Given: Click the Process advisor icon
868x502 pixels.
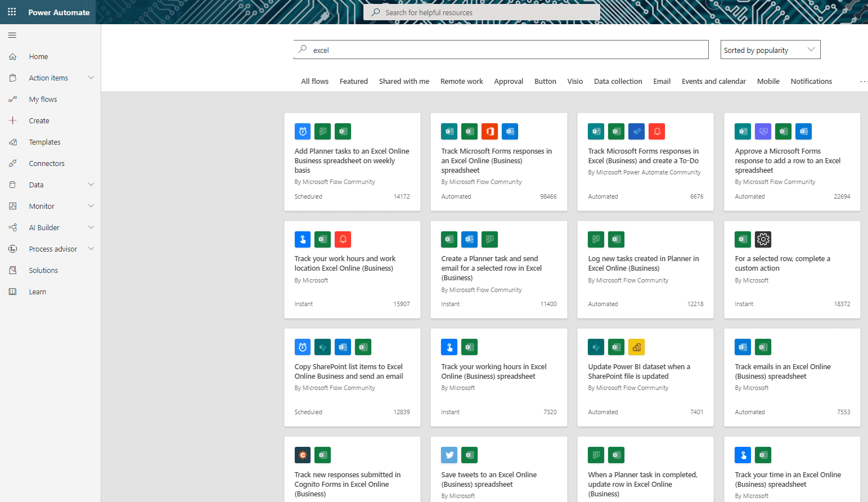Looking at the screenshot, I should click(13, 249).
